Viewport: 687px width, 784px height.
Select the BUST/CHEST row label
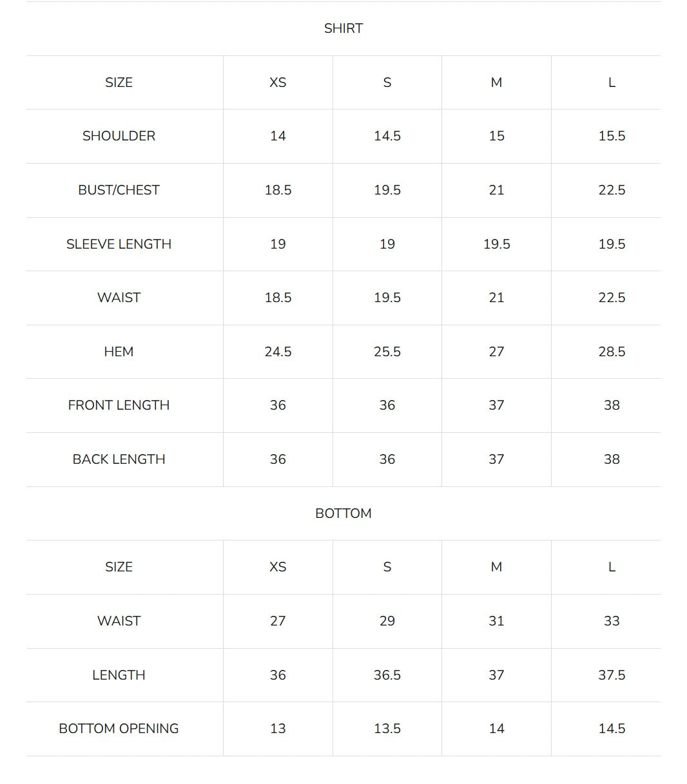point(119,190)
